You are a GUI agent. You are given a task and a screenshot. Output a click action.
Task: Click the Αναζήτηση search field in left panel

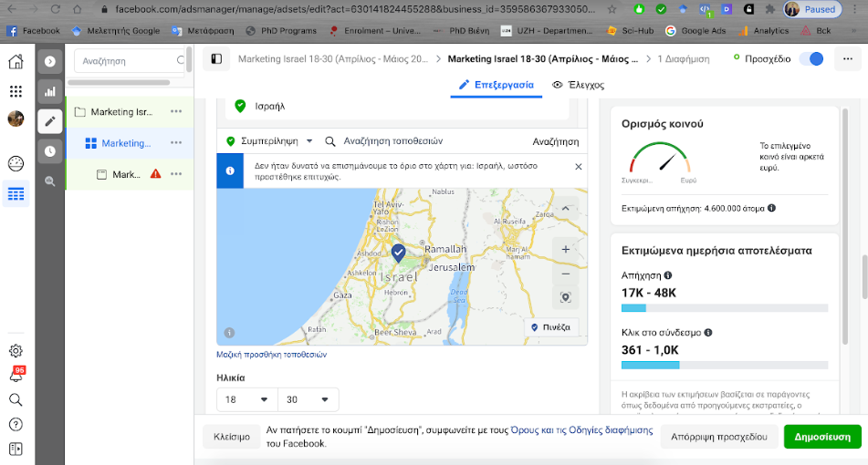131,61
